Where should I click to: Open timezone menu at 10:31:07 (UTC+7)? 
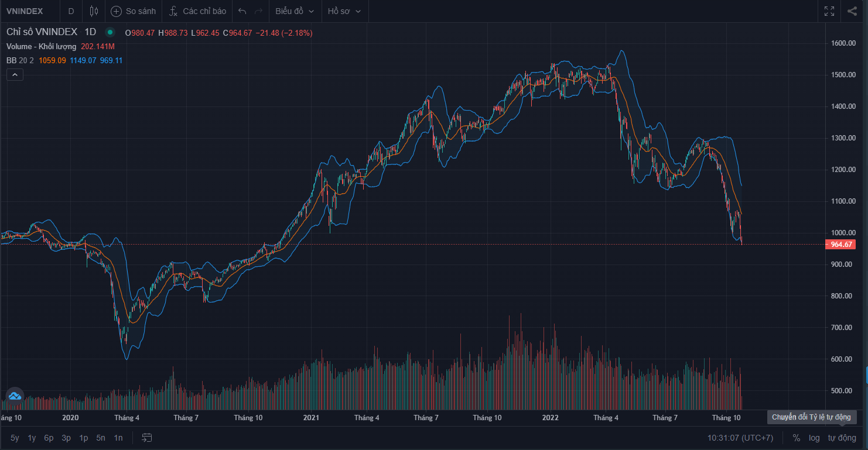coord(740,438)
